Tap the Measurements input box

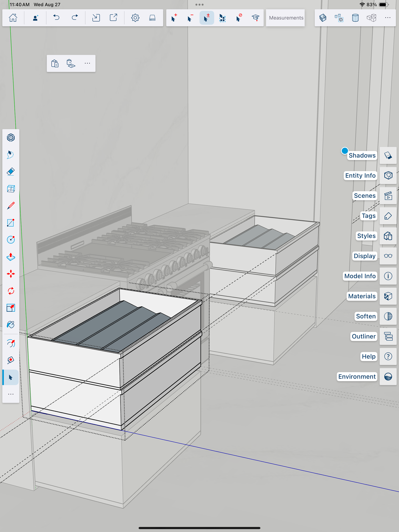pyautogui.click(x=286, y=18)
